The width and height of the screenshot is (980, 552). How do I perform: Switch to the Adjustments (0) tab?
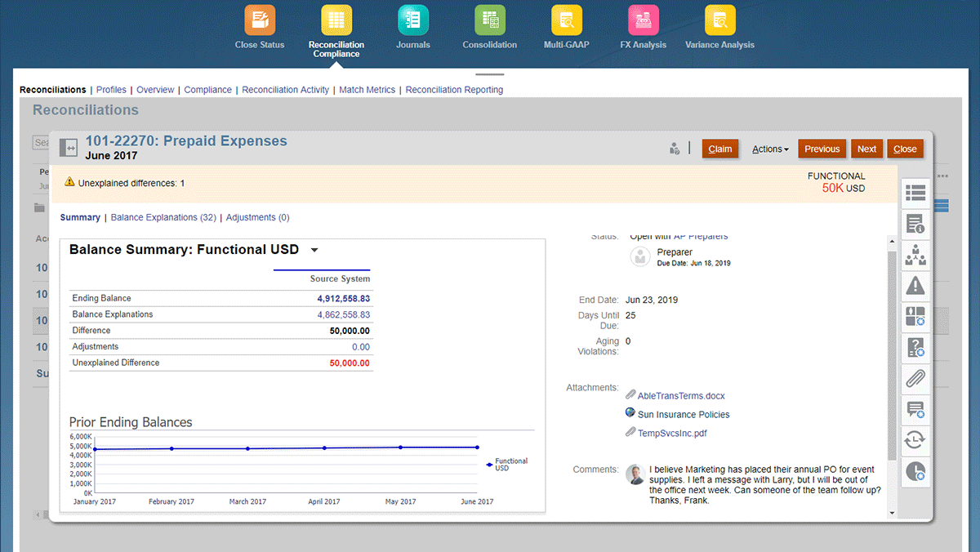click(x=257, y=218)
